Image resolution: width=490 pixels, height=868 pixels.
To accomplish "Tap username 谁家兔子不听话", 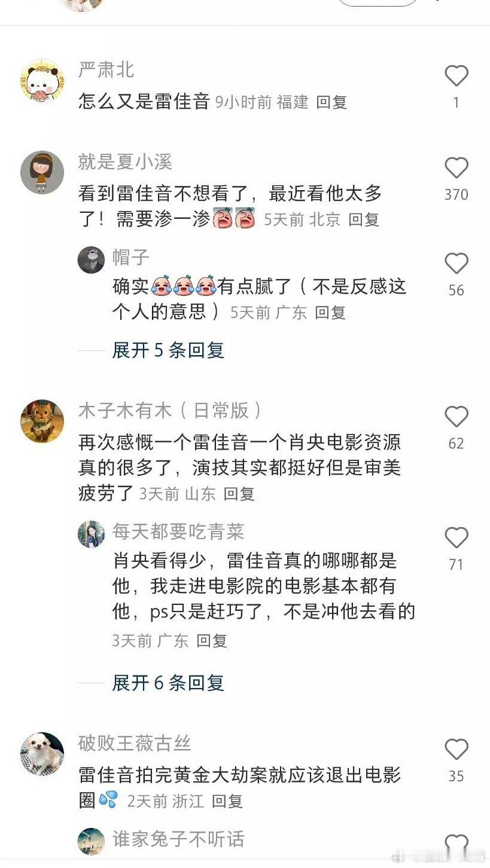I will [x=178, y=839].
